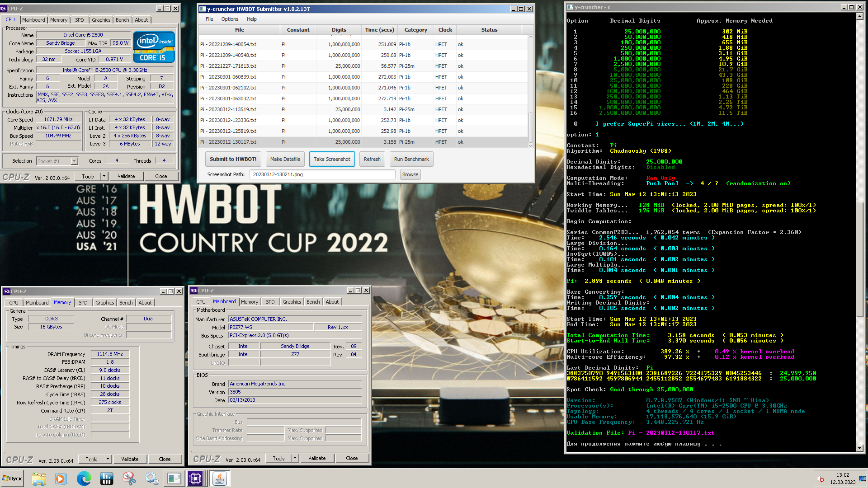Click the Intel Core i5 logo

click(154, 47)
